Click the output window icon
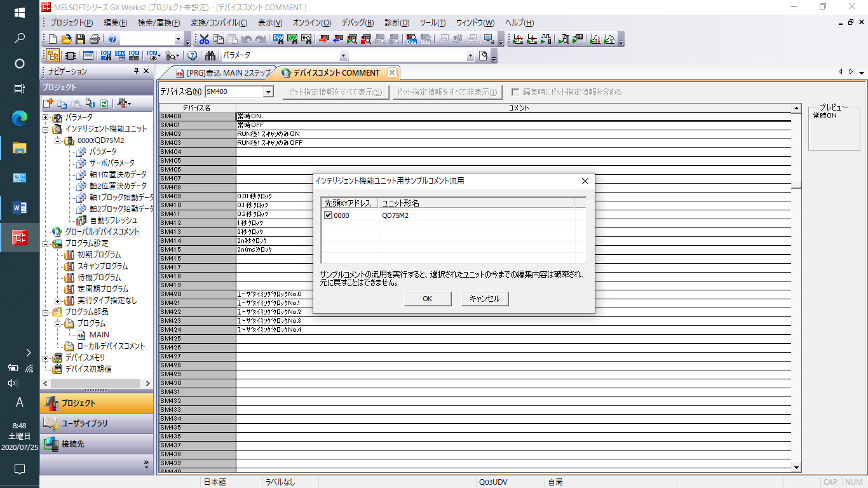This screenshot has height=488, width=868. (x=88, y=55)
